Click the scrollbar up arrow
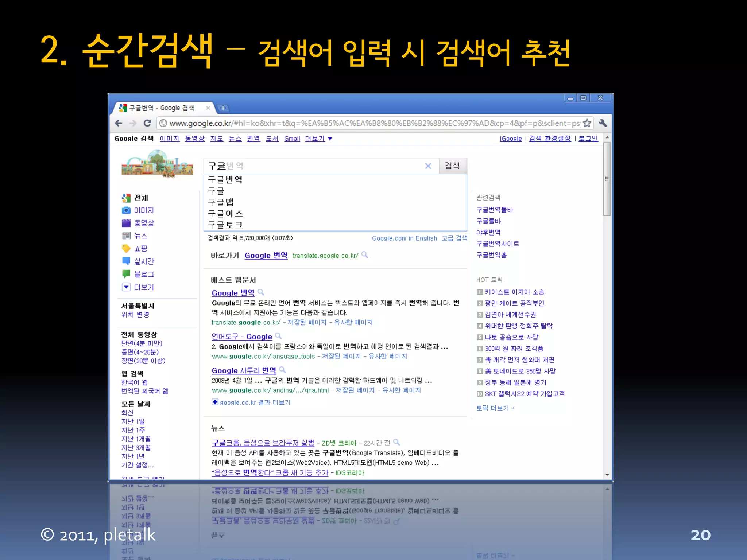 [x=607, y=137]
